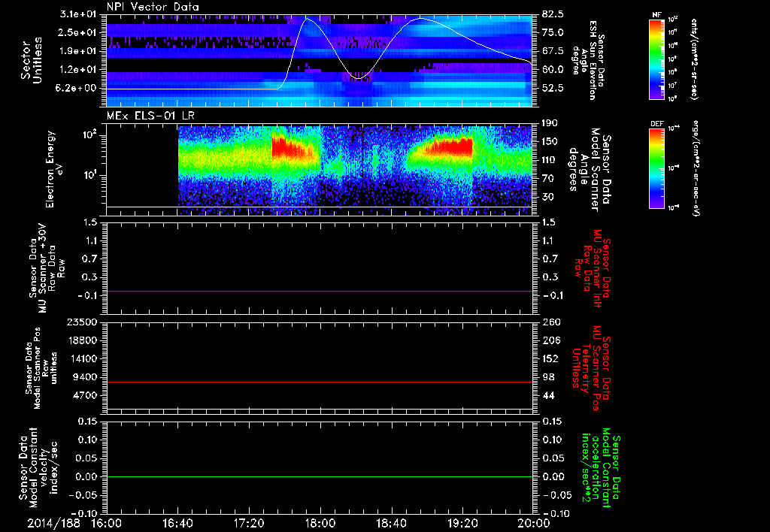Click the 4700 scanner position tick label
This screenshot has height=532, width=770.
86,396
